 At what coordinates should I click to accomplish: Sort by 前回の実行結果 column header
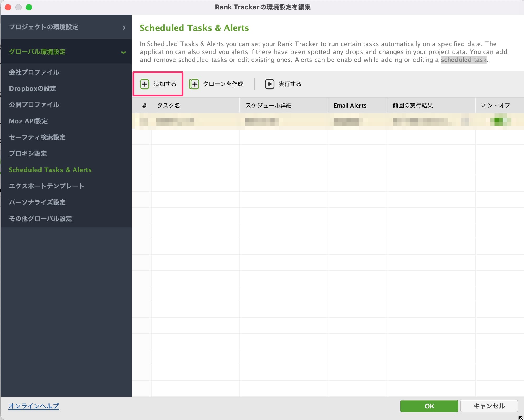coord(431,106)
